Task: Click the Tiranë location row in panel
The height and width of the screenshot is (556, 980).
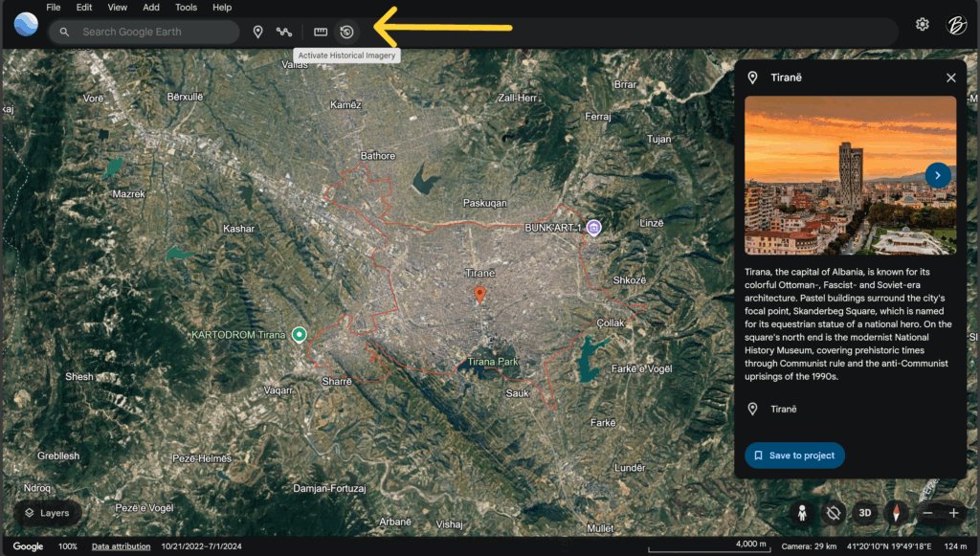Action: 850,410
